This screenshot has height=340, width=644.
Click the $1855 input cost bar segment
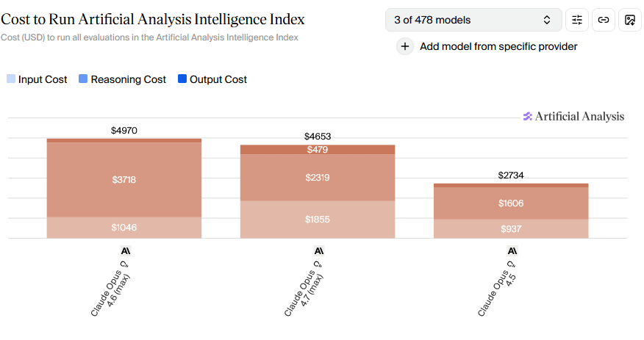pyautogui.click(x=318, y=220)
